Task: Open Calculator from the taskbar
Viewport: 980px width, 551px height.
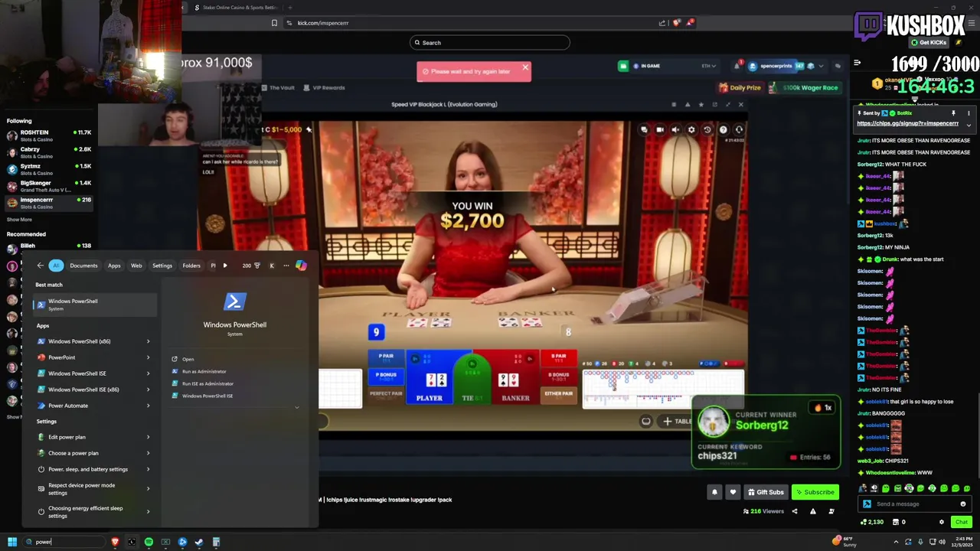Action: [x=216, y=542]
